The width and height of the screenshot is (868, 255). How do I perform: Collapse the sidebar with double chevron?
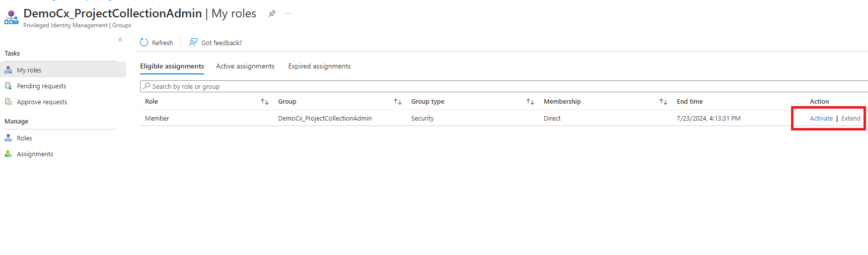pos(120,40)
